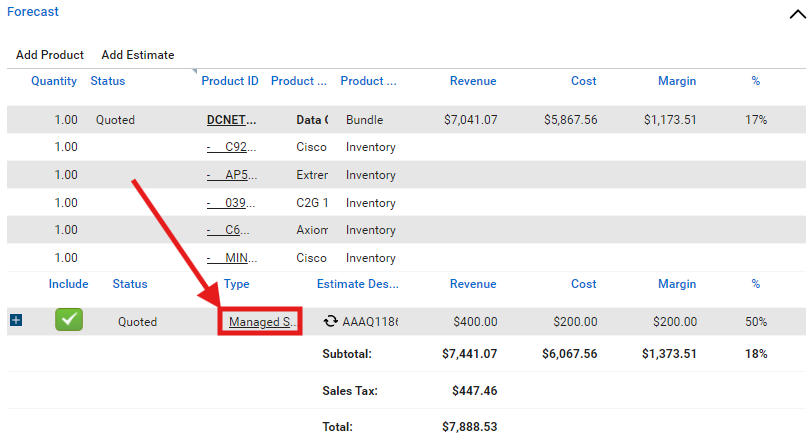Expand the estimate row with plus icon
Image resolution: width=812 pixels, height=444 pixels.
pyautogui.click(x=16, y=321)
